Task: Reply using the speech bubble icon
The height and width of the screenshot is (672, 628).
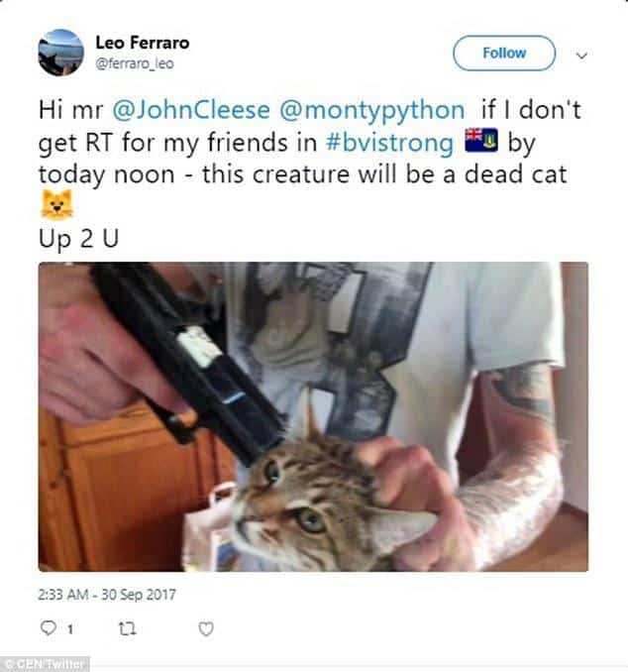Action: tap(48, 627)
